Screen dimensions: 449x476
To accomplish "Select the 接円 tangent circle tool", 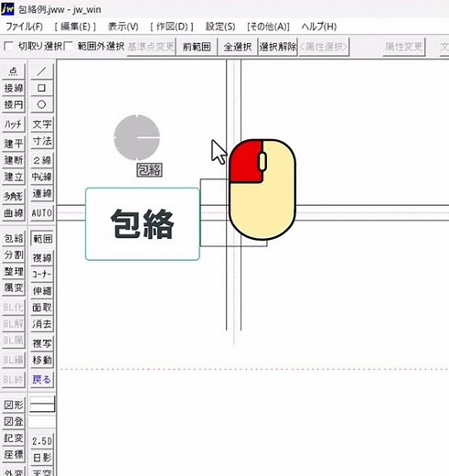I will click(14, 104).
